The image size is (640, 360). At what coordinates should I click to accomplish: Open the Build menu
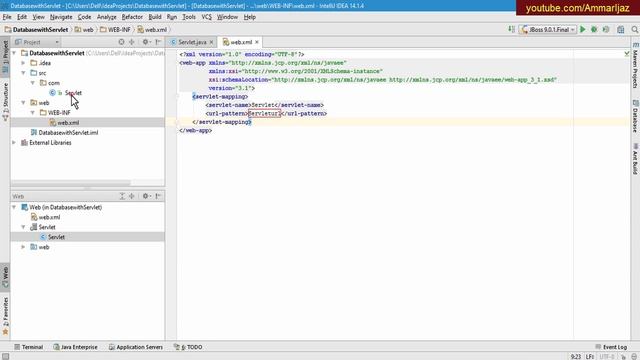tap(155, 17)
